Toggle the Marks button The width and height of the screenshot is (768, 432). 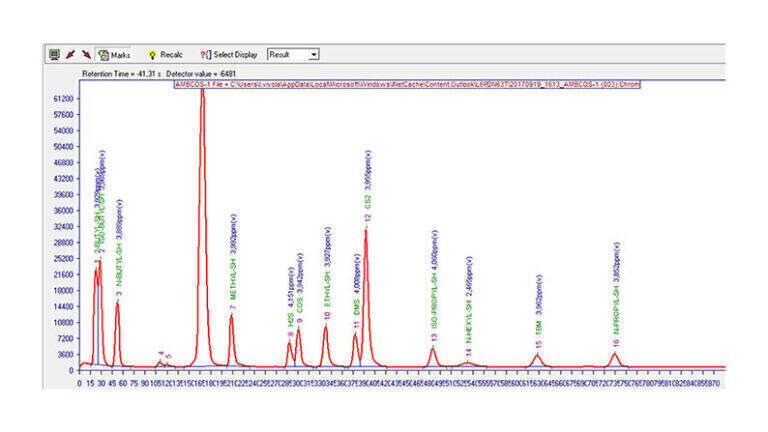click(x=114, y=55)
